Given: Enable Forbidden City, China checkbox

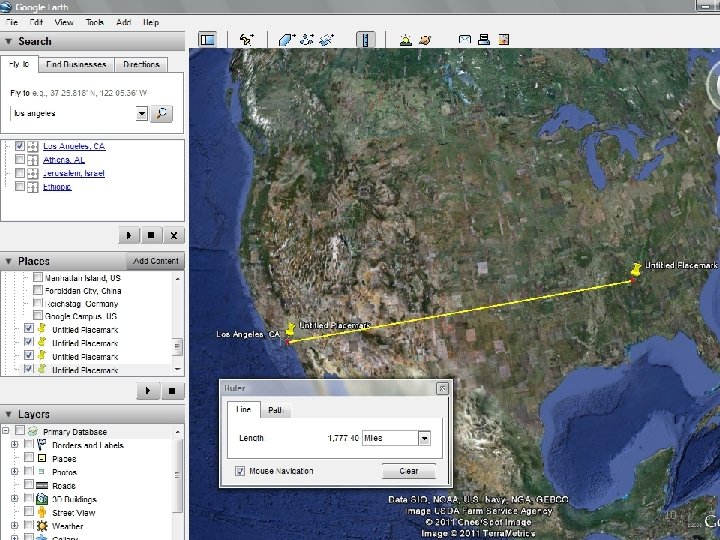Looking at the screenshot, I should click(x=38, y=290).
